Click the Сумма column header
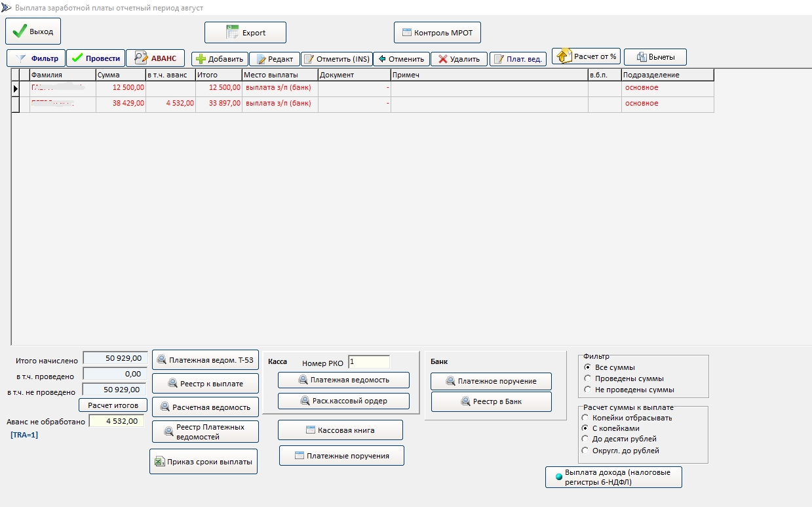This screenshot has height=507, width=812. point(121,75)
